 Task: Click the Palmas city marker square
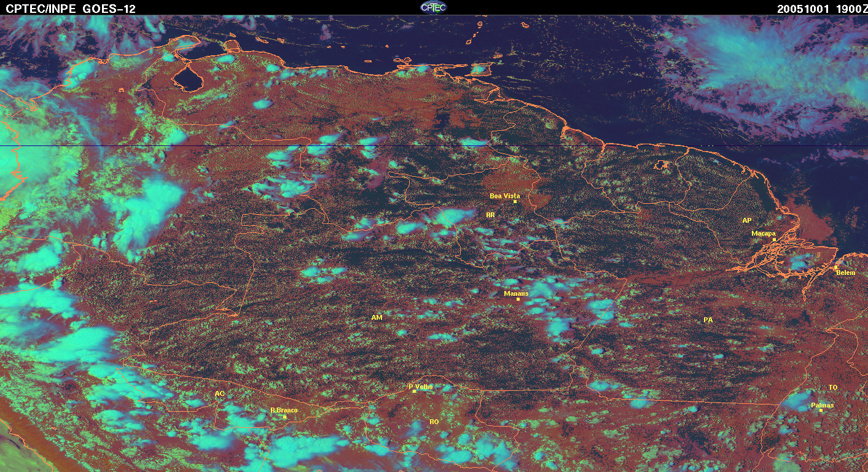821,410
